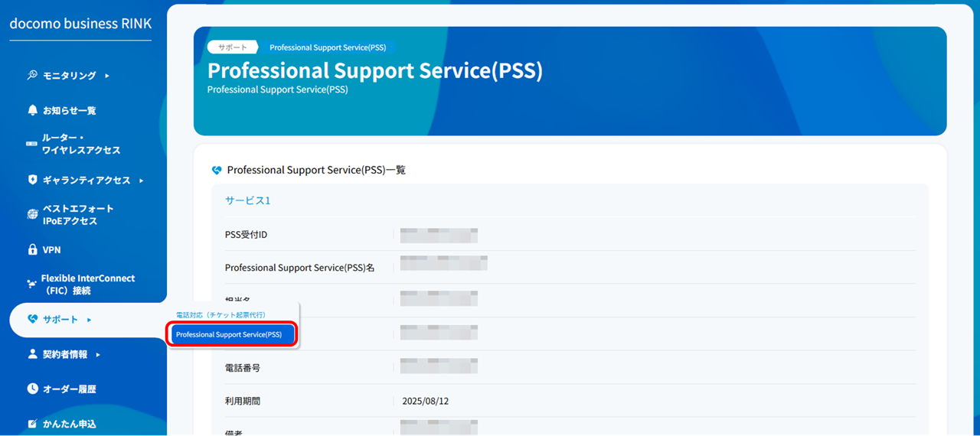Click the Professional Support Service(PSS) breadcrumb

(x=328, y=47)
